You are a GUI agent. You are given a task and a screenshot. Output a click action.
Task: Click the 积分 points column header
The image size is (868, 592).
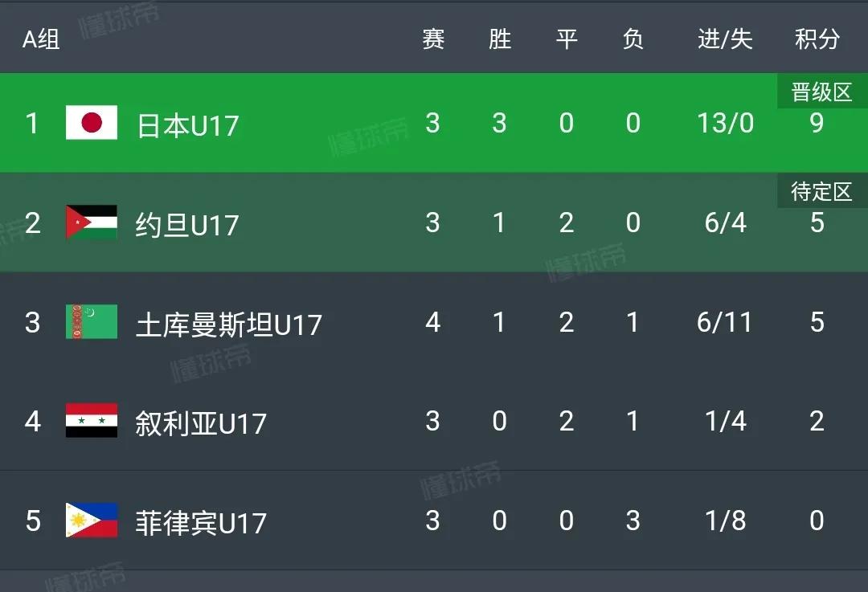(x=817, y=38)
